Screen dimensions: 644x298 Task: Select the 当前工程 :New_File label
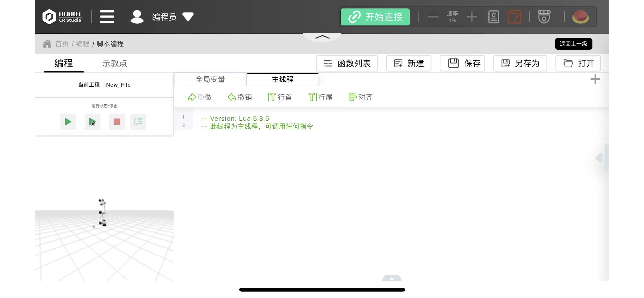point(104,85)
